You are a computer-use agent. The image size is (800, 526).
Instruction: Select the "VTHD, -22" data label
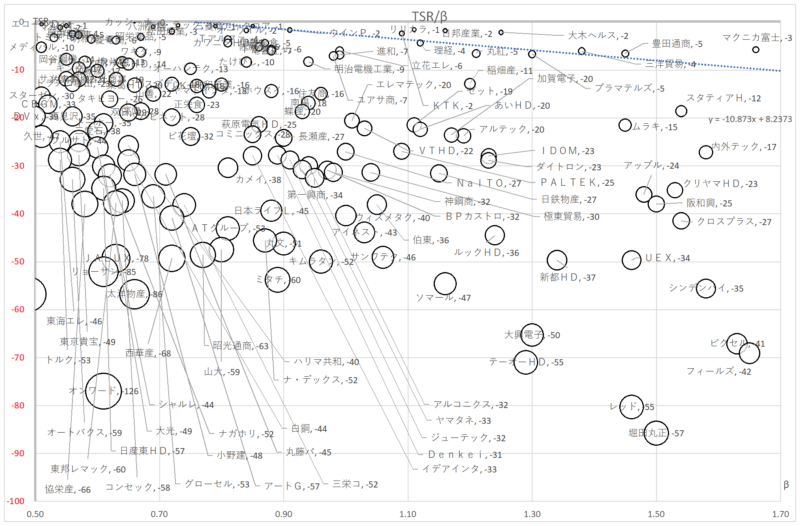point(446,151)
